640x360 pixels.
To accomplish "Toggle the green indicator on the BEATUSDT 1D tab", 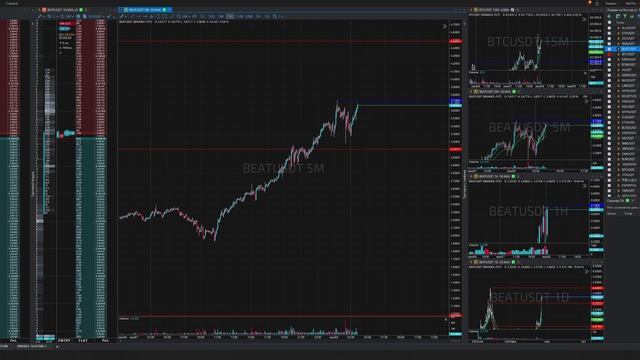I will (513, 262).
